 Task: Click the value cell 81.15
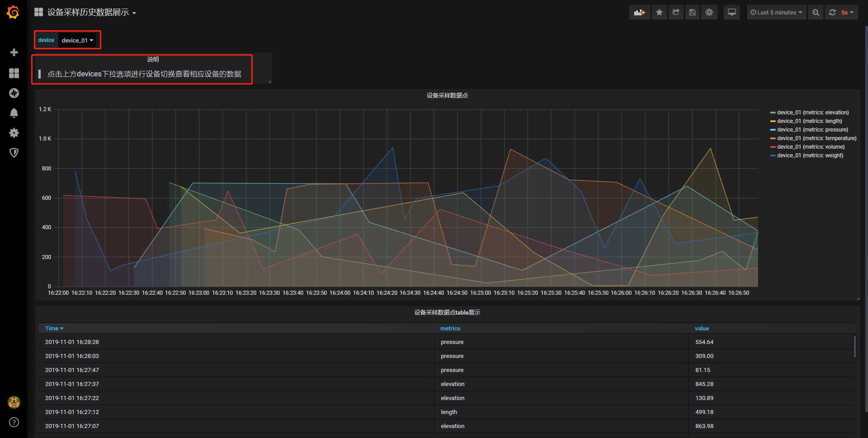[x=703, y=370]
